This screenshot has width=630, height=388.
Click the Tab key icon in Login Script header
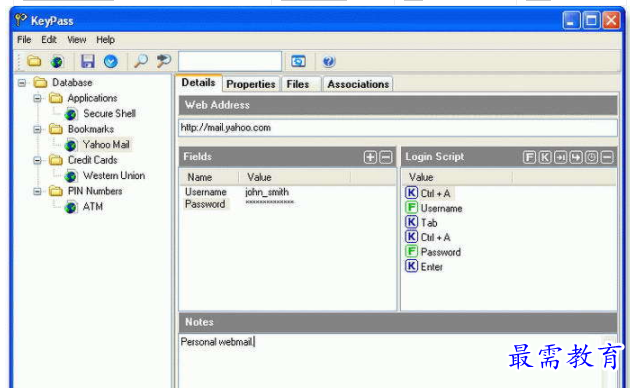click(x=560, y=157)
